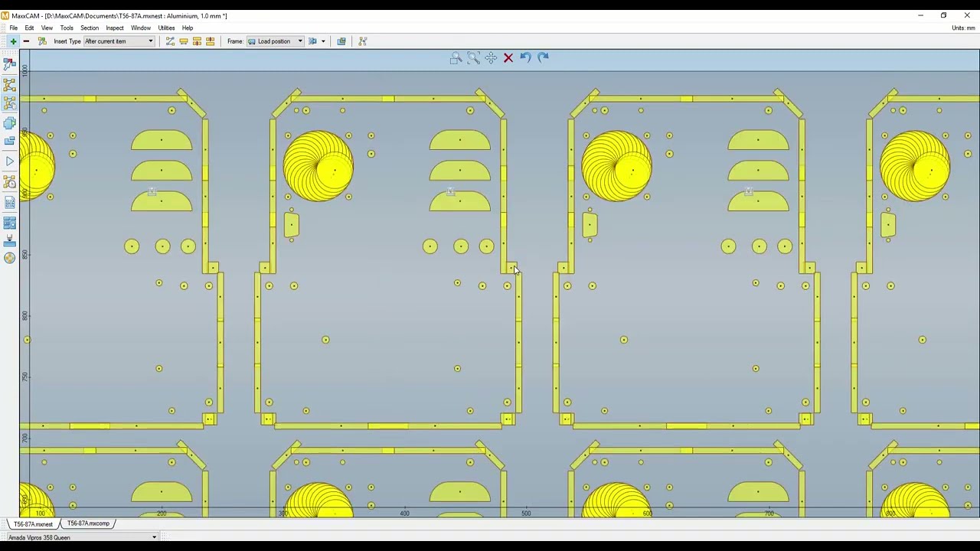The height and width of the screenshot is (551, 980).
Task: Open the Section menu
Action: pos(90,28)
